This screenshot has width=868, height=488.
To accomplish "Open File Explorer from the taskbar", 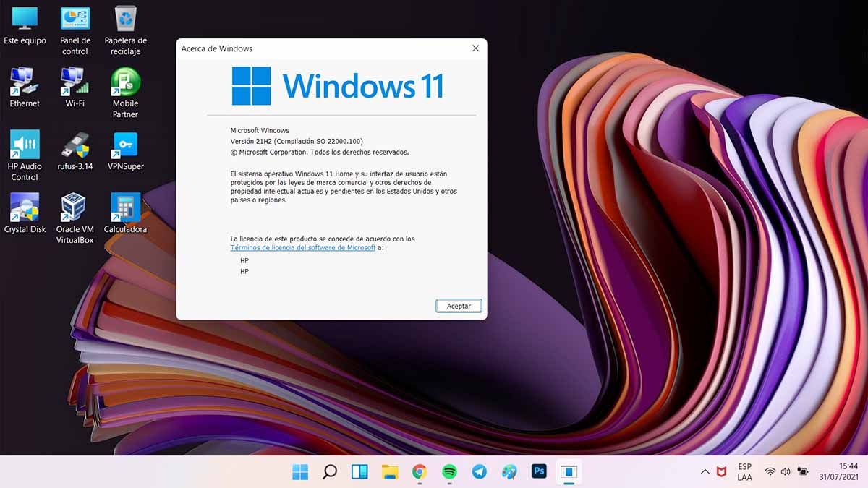I will tap(390, 472).
